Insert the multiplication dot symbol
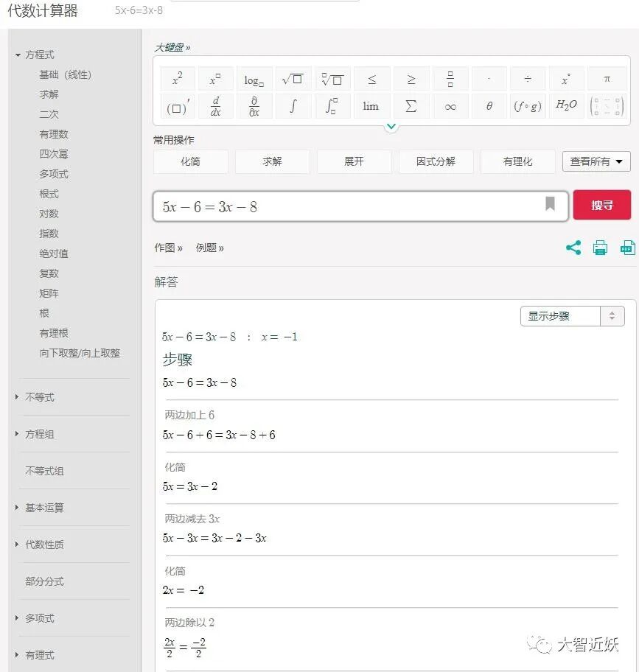 [489, 79]
